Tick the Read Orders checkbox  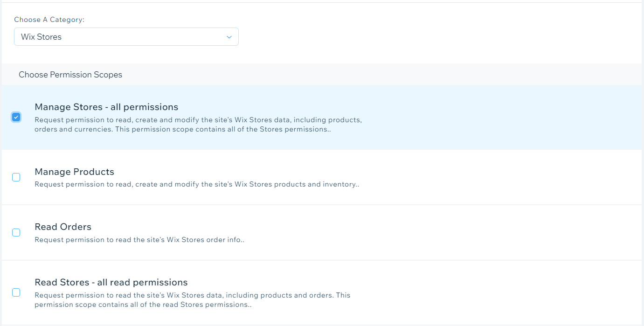(x=16, y=232)
